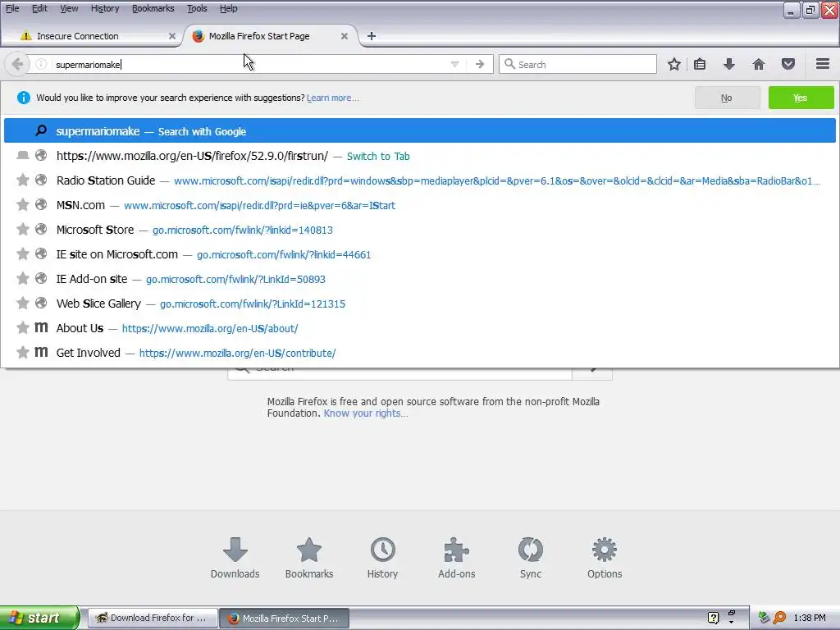The image size is (840, 630).
Task: Select Radio Station Guide suggestion
Action: click(419, 180)
